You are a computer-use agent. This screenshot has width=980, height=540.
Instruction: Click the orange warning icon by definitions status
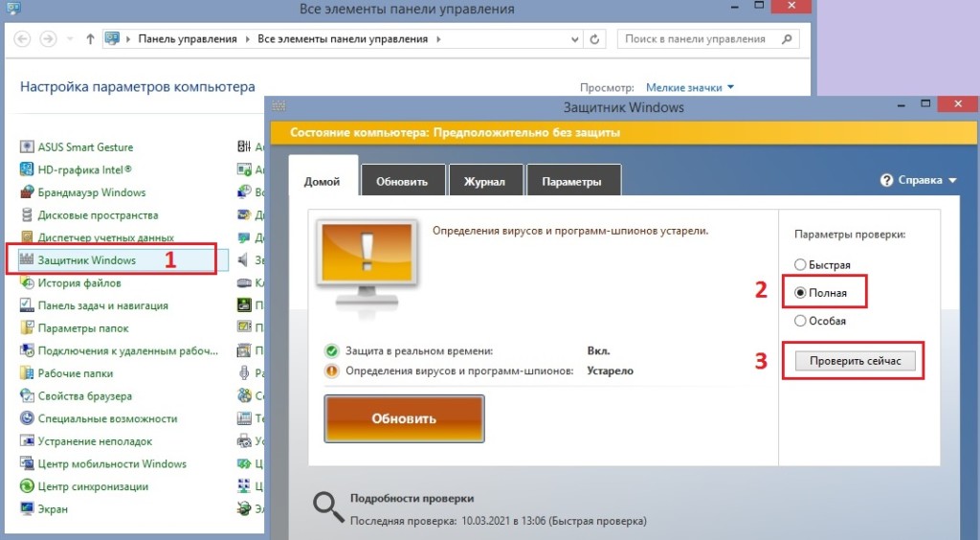(x=331, y=371)
